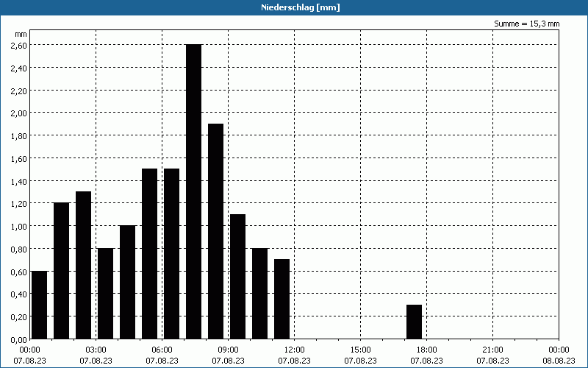
Task: Click the bar reaching 1,90 mm
Action: click(215, 231)
